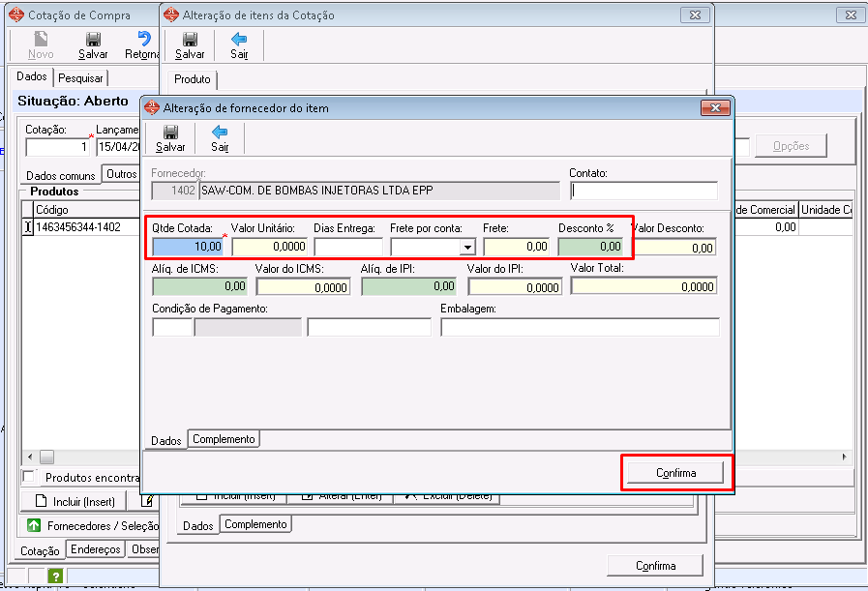Click the Valor Unitário field

tap(270, 247)
